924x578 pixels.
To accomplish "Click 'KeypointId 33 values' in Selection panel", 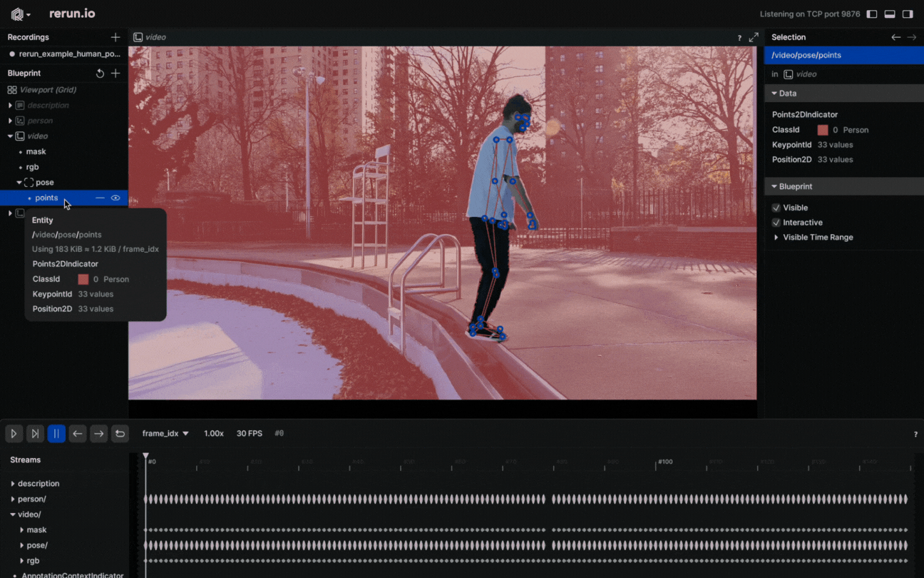I will [x=813, y=145].
